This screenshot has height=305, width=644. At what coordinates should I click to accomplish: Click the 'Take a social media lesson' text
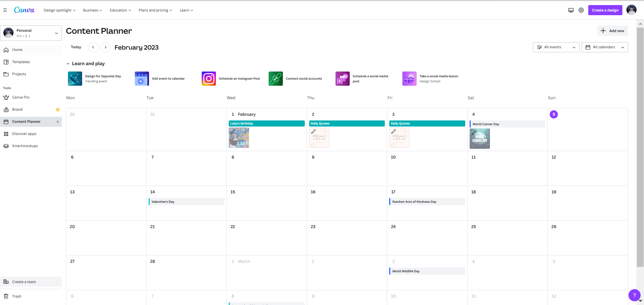pyautogui.click(x=439, y=76)
